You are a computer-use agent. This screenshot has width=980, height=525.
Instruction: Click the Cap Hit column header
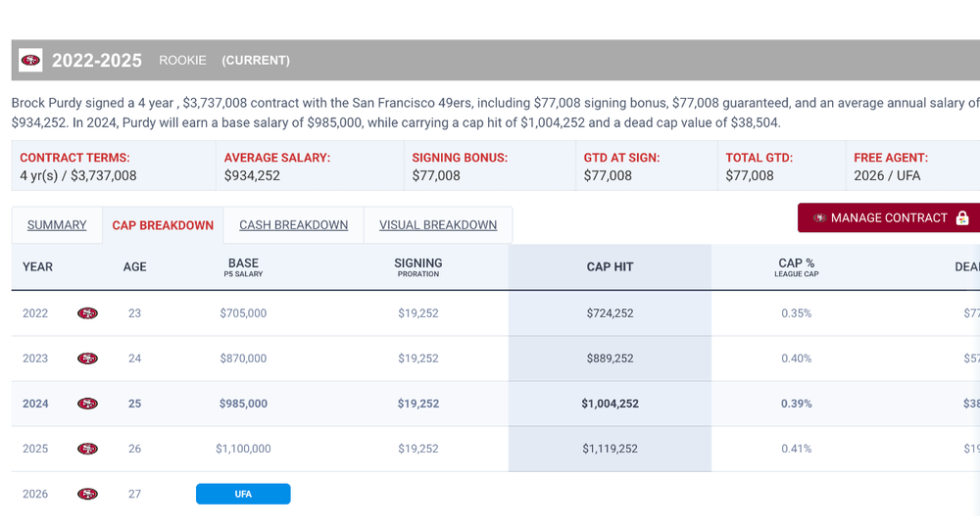(610, 266)
